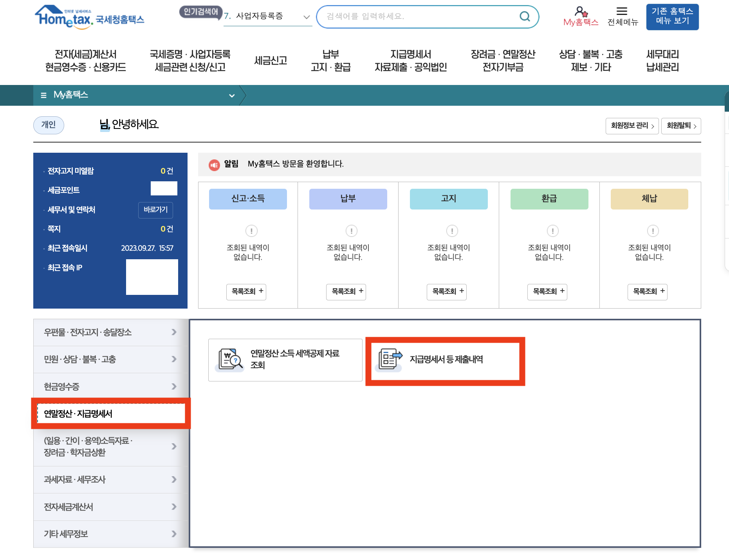Click 목록조회 under 체납
Image resolution: width=729 pixels, height=560 pixels.
pos(648,292)
